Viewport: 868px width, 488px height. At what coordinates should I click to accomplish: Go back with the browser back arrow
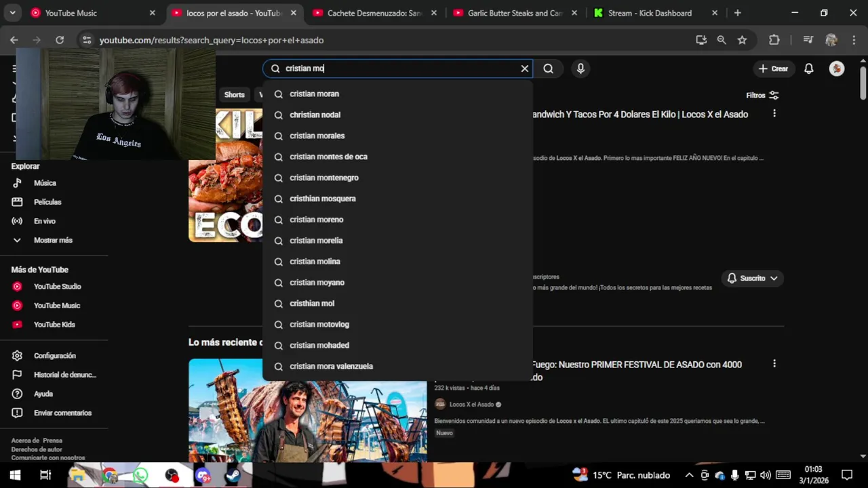14,40
